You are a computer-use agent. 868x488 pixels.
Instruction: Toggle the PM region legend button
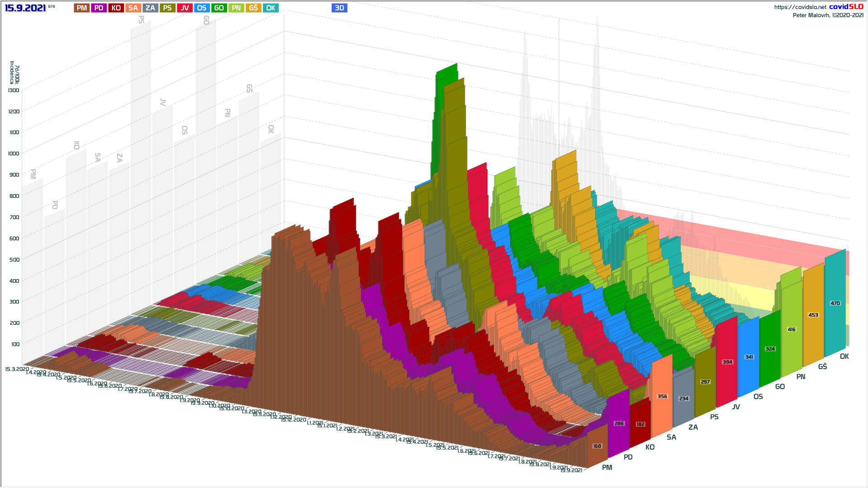pos(82,8)
